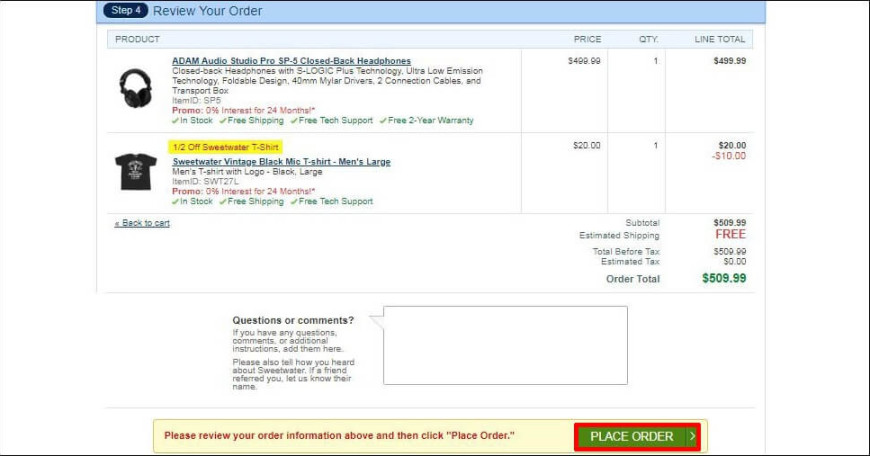Click the 1/2 Off Sweetwater T-Shirt banner
The image size is (870, 456).
(225, 147)
